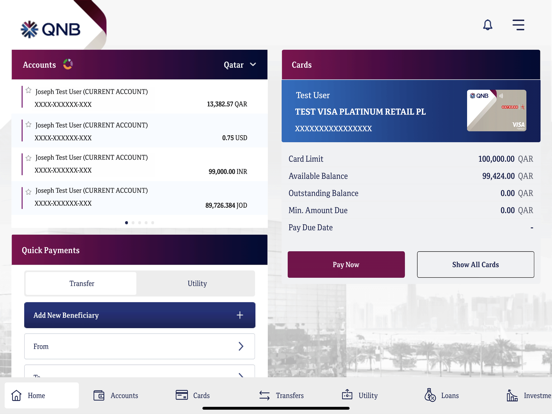The height and width of the screenshot is (414, 552).
Task: Open Investments in the bottom navigation
Action: pos(529,395)
